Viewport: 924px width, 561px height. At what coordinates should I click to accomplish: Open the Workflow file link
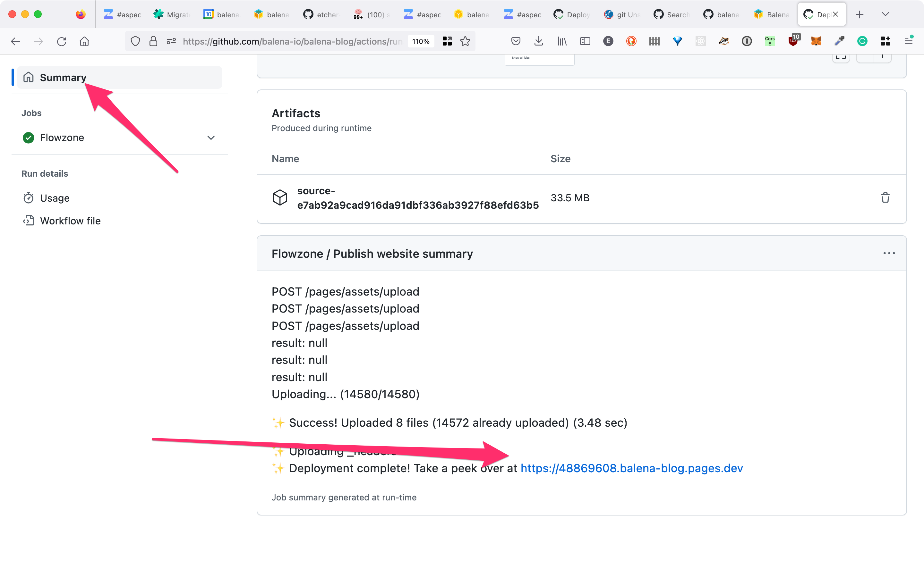[x=70, y=221]
